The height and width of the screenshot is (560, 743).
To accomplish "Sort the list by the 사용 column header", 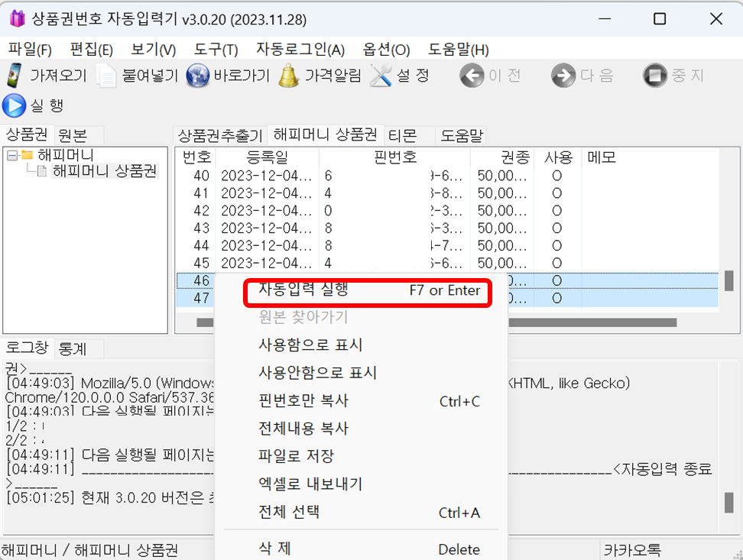I will pos(558,157).
